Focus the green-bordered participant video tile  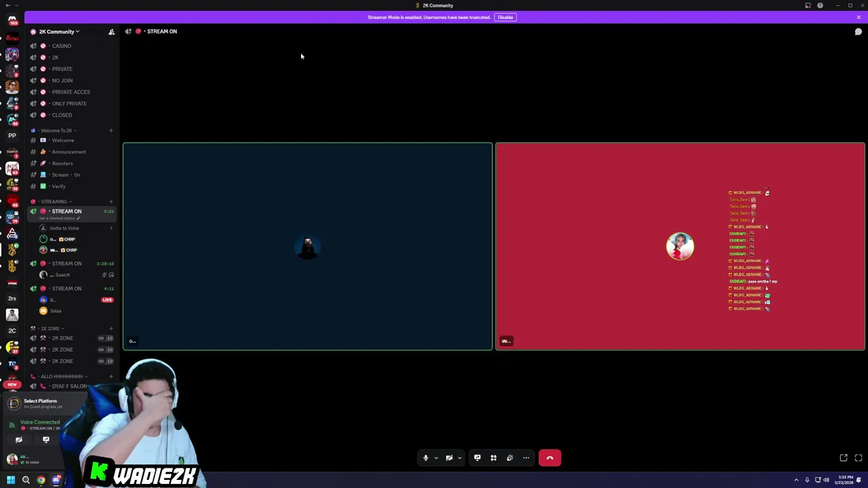(x=308, y=246)
